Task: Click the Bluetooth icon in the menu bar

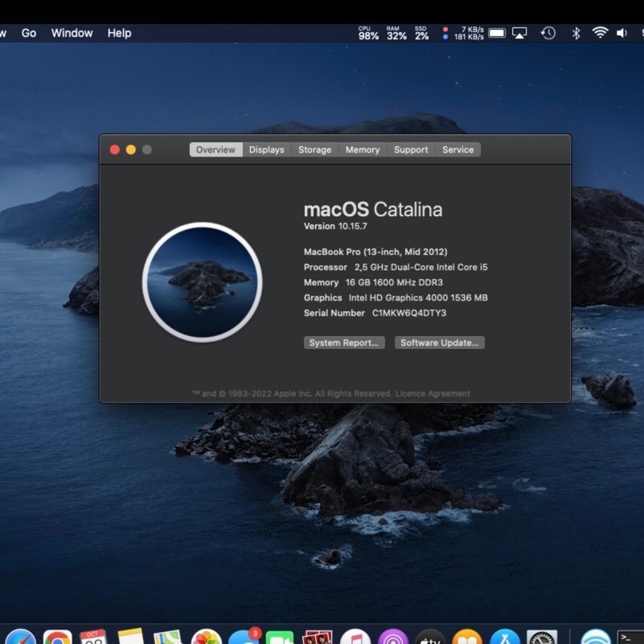Action: 576,33
